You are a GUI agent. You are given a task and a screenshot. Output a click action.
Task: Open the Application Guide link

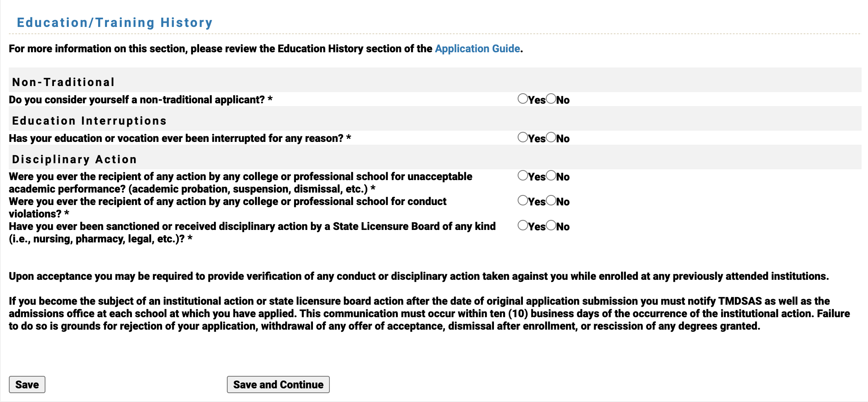pos(476,48)
